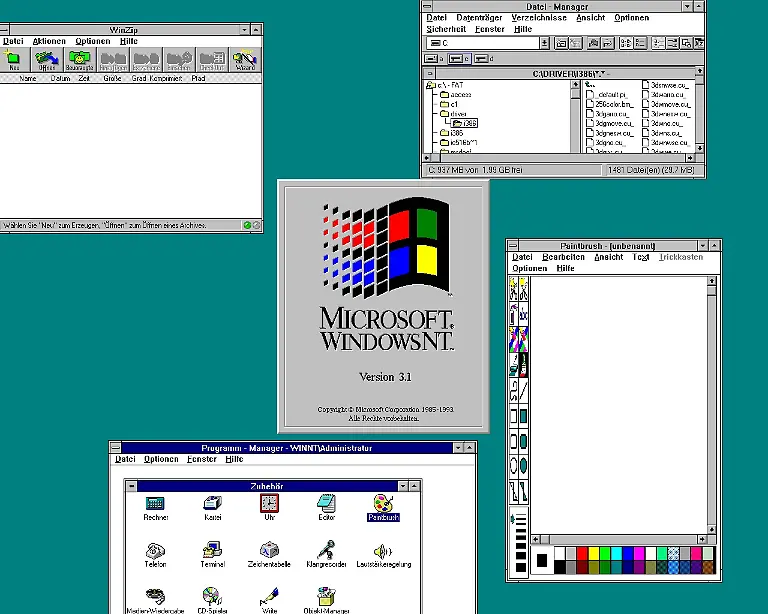Click the connect network drive button in Datei-Manager
Image resolution: width=768 pixels, height=614 pixels.
[x=561, y=43]
